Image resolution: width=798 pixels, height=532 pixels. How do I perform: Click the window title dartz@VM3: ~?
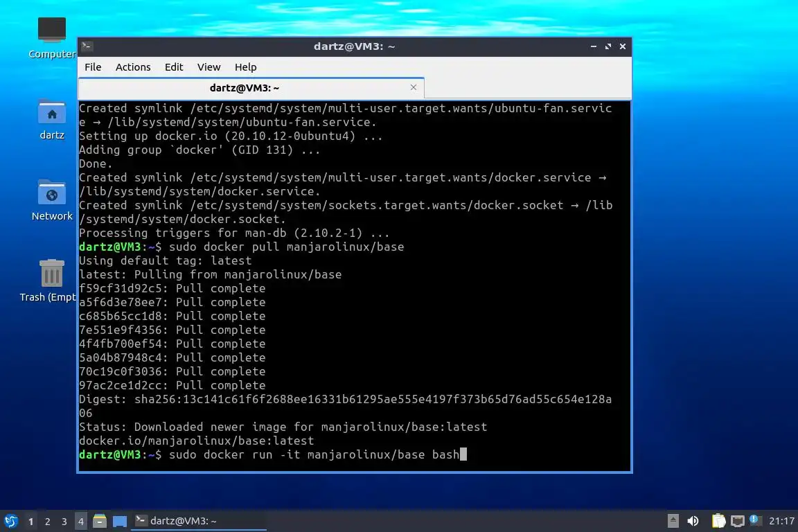pyautogui.click(x=354, y=46)
